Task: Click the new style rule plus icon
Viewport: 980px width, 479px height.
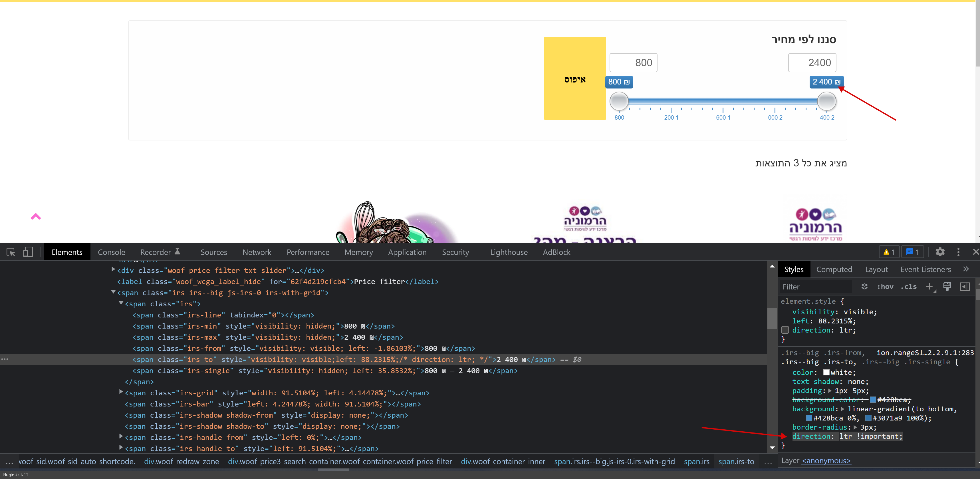Action: pos(929,287)
